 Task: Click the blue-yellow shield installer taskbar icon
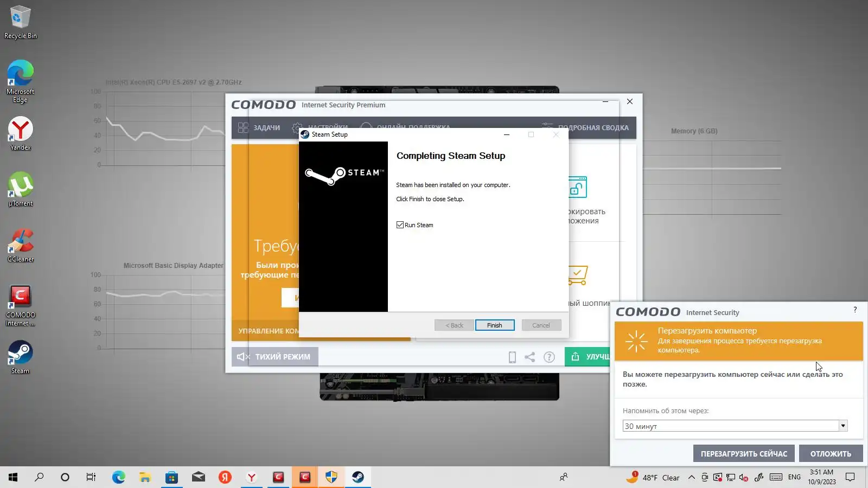(331, 477)
